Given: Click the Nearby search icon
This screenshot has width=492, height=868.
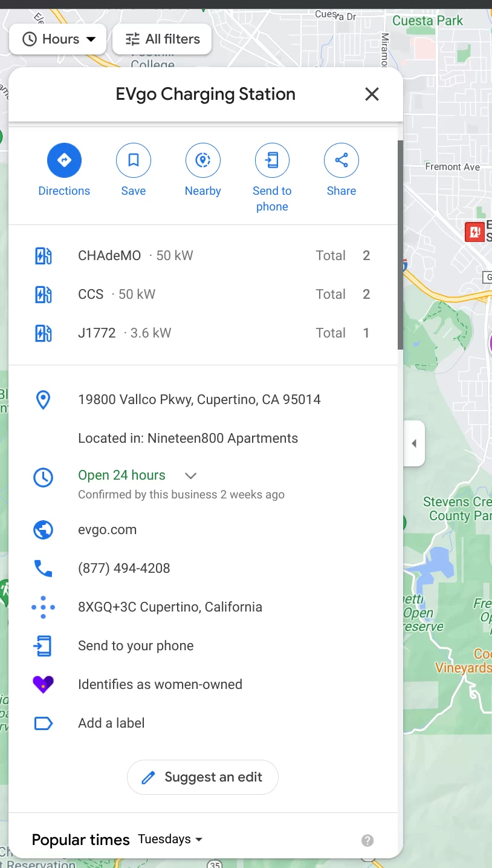Looking at the screenshot, I should [203, 160].
